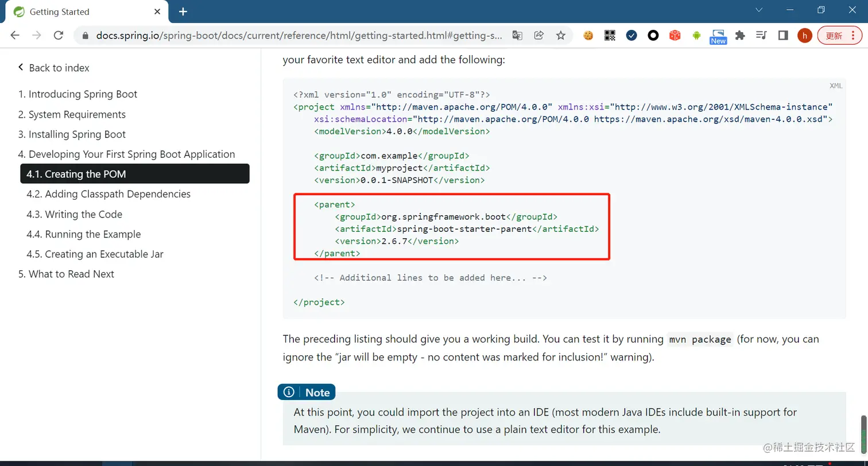Click the 'Additional lines to be added here' comment
868x466 pixels.
point(431,278)
